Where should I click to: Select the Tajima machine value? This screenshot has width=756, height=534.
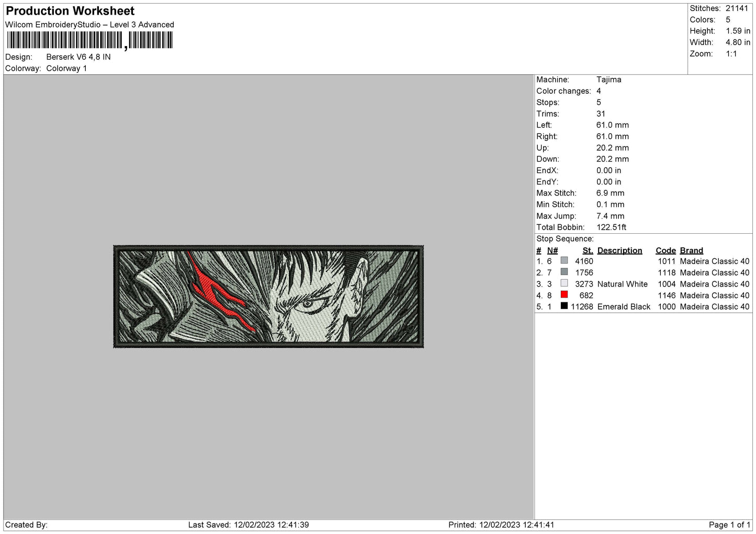click(608, 79)
